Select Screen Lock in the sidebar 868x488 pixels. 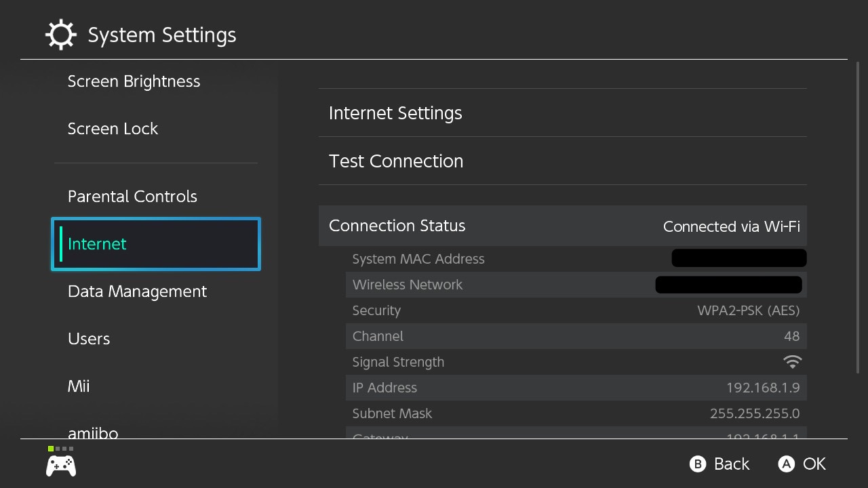[x=113, y=129]
